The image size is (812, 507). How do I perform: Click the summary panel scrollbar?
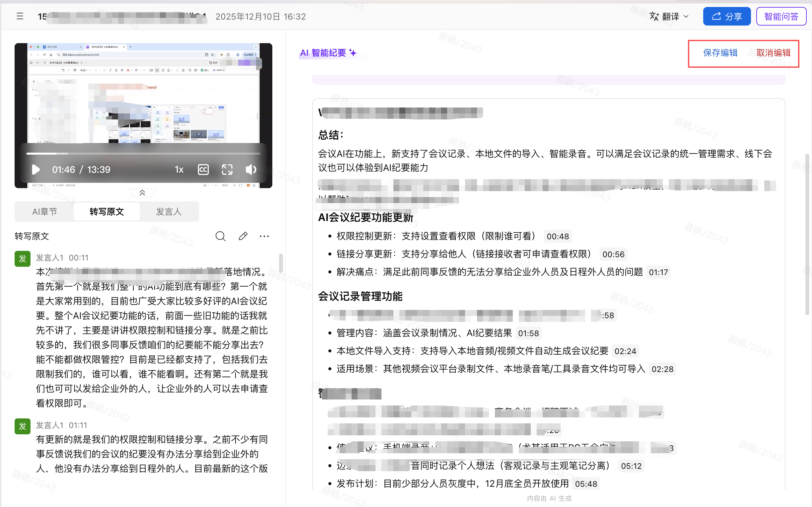[807, 234]
